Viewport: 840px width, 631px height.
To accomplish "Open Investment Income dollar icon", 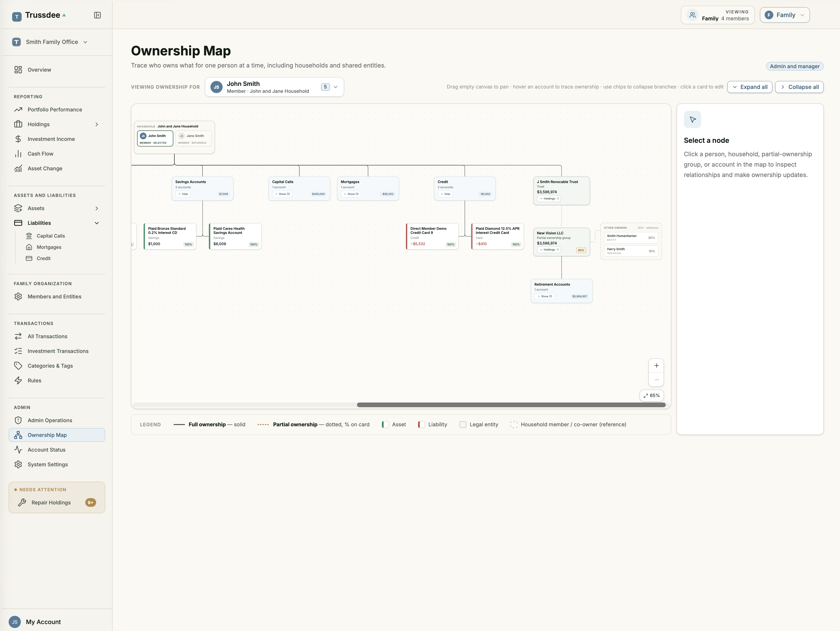I will tap(18, 139).
